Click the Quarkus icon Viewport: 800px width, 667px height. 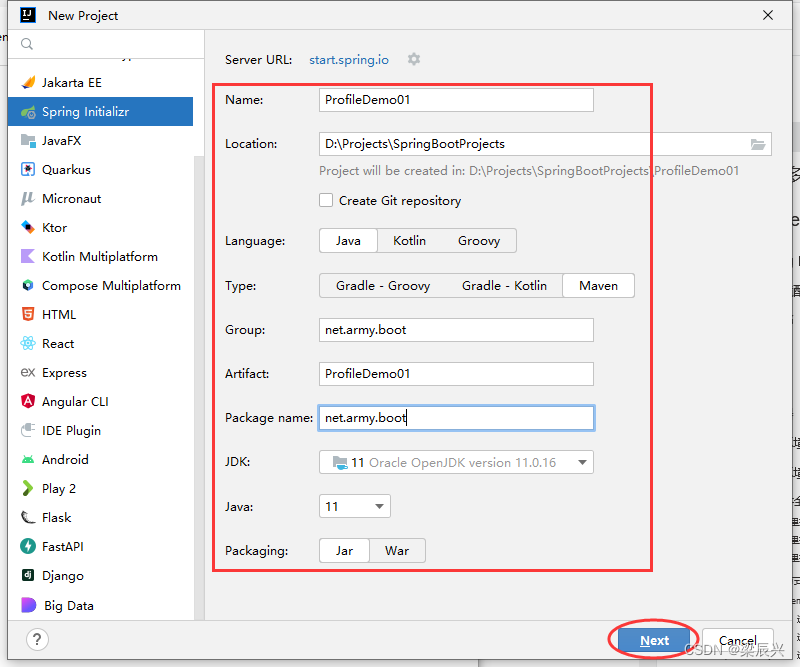point(28,169)
